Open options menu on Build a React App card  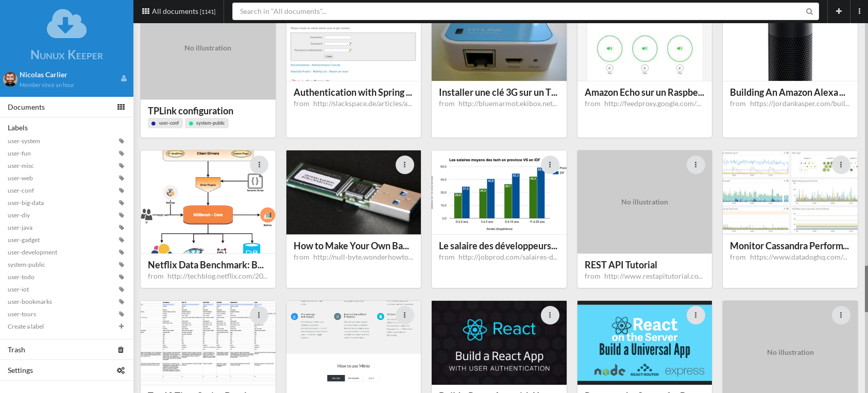pos(550,315)
